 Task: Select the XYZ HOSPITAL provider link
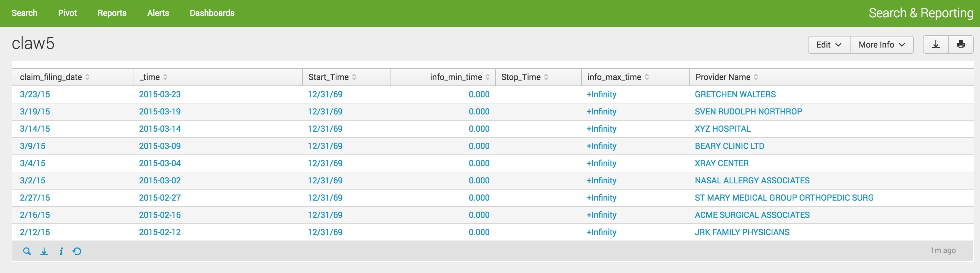[722, 129]
